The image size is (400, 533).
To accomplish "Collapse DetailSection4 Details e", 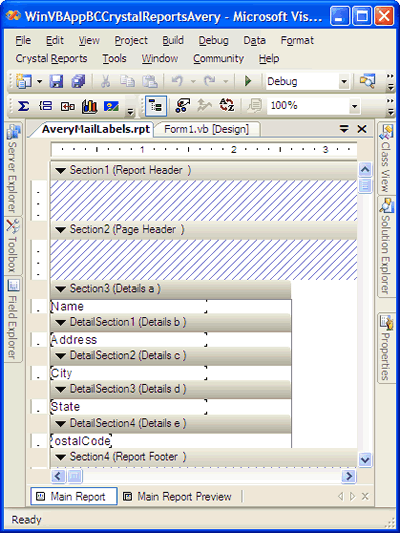I will [61, 424].
